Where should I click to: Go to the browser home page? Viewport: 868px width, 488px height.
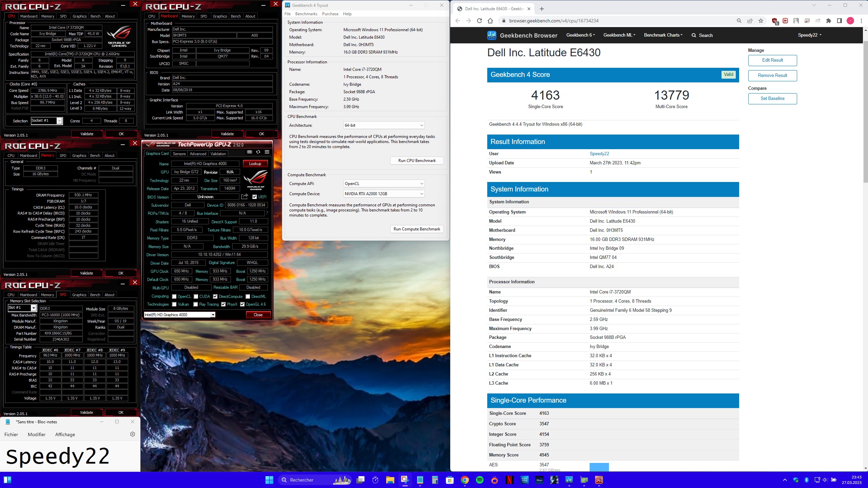[x=490, y=21]
